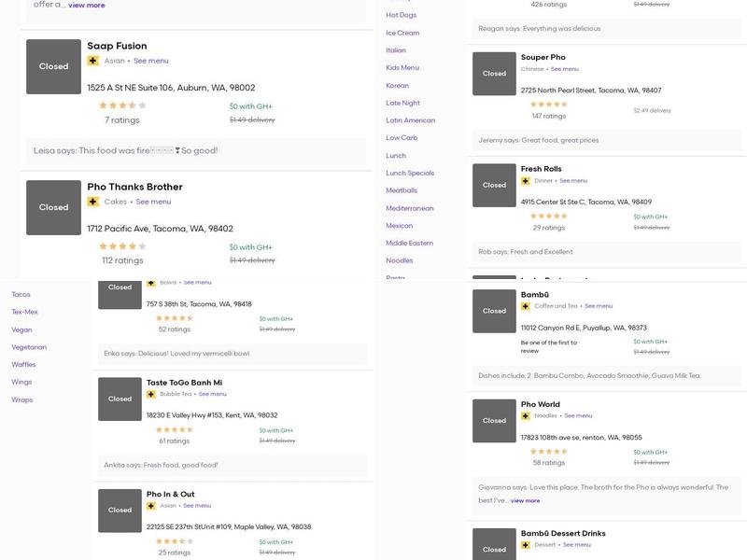Filter by Vegetarian cuisine
The height and width of the screenshot is (560, 747).
coord(29,347)
